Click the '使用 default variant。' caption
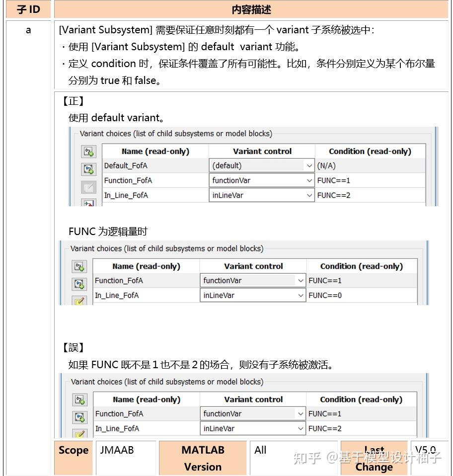 [116, 118]
